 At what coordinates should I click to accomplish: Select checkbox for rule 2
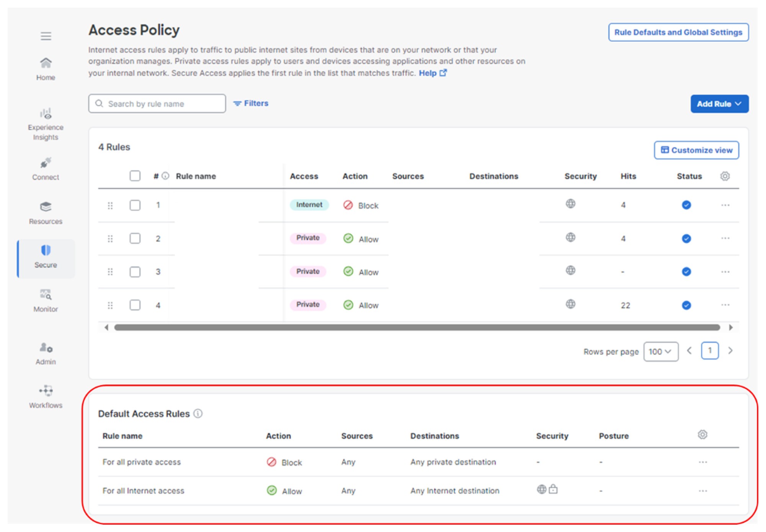coord(135,238)
